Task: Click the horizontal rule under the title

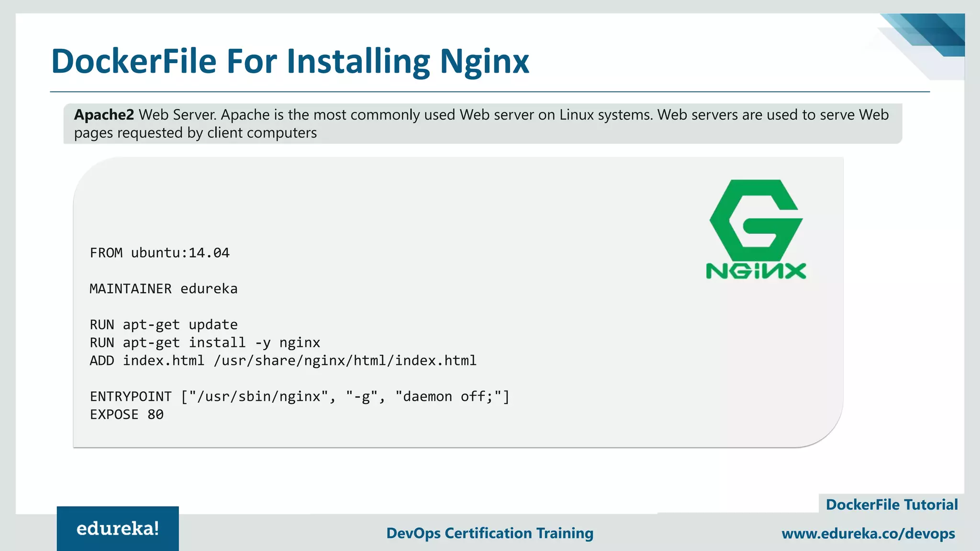Action: click(x=490, y=91)
